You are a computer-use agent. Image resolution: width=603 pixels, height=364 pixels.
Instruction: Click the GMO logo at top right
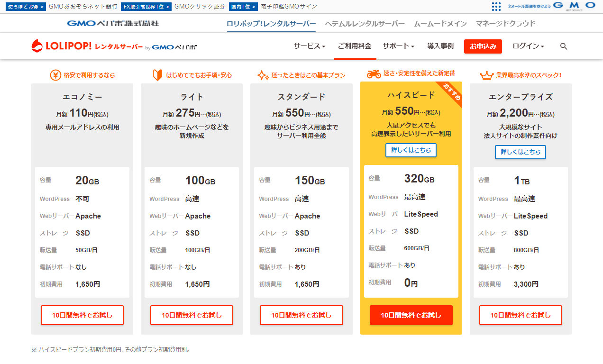coord(574,6)
